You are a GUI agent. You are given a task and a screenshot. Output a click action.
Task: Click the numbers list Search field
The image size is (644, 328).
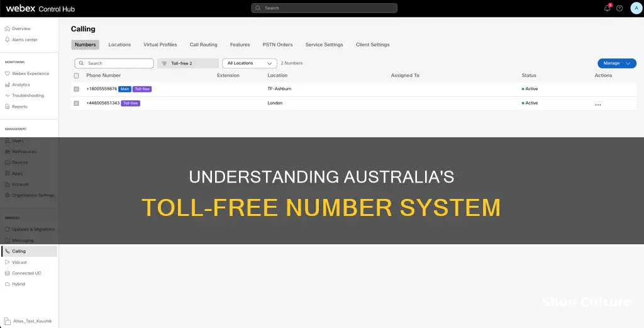pos(114,64)
